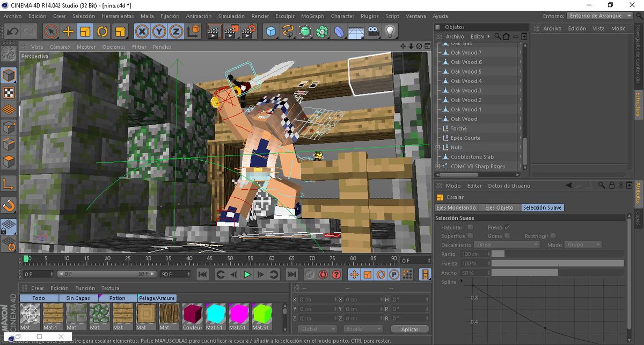Toggle the Superficie checkbox
This screenshot has height=345, width=644.
click(x=470, y=236)
